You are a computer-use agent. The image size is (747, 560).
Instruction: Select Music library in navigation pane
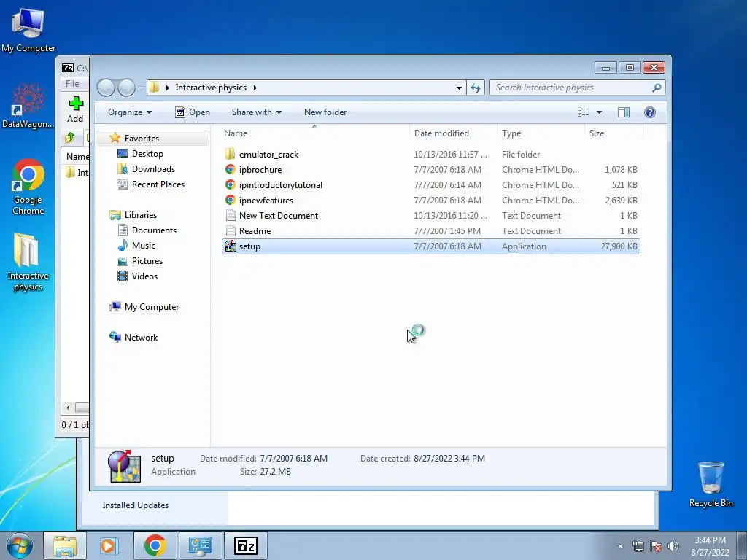tap(144, 245)
